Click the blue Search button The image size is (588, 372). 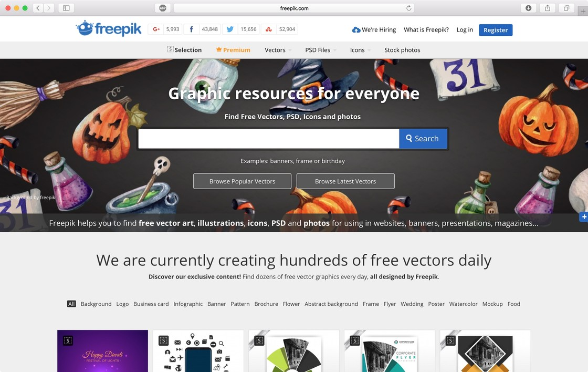[x=423, y=139]
